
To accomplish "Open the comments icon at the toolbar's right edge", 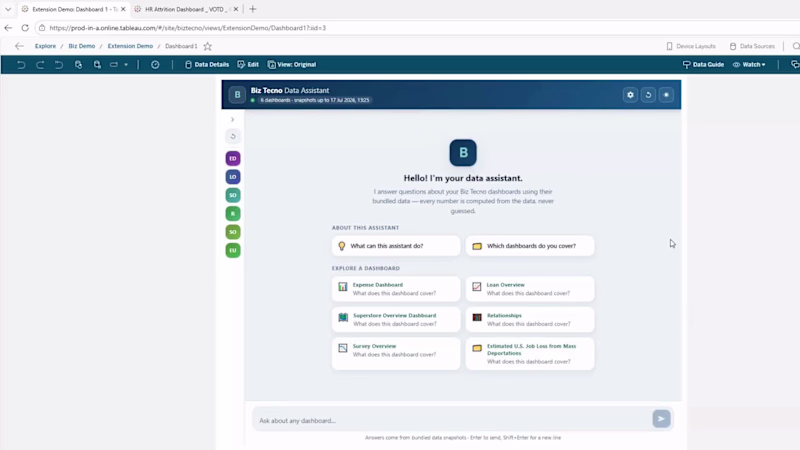I will [x=794, y=65].
